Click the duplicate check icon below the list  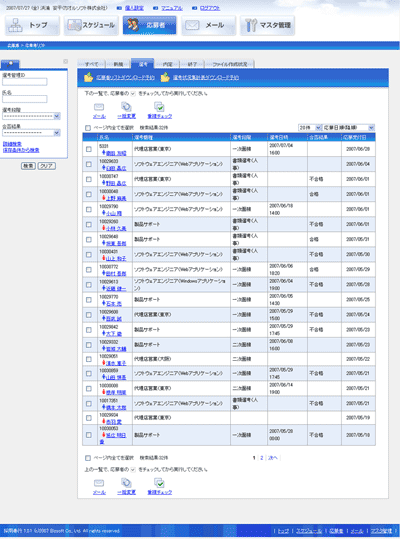pyautogui.click(x=159, y=483)
